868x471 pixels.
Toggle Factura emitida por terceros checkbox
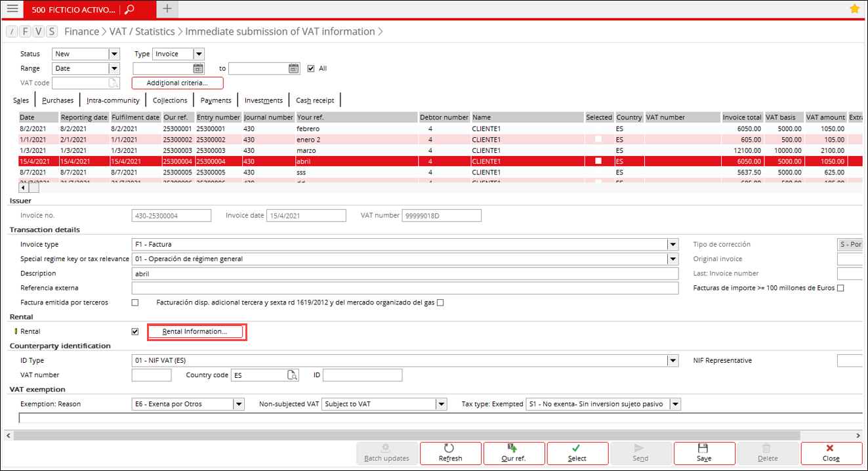click(135, 302)
